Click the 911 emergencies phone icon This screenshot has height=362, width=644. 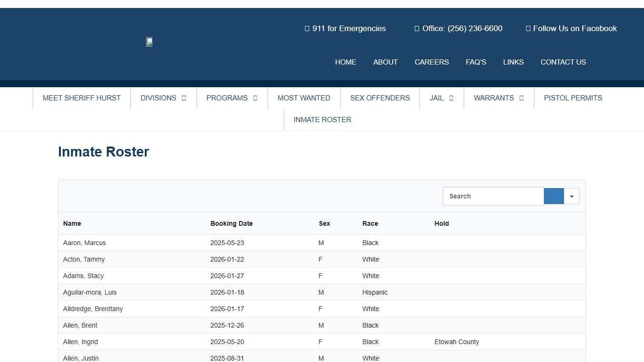306,28
